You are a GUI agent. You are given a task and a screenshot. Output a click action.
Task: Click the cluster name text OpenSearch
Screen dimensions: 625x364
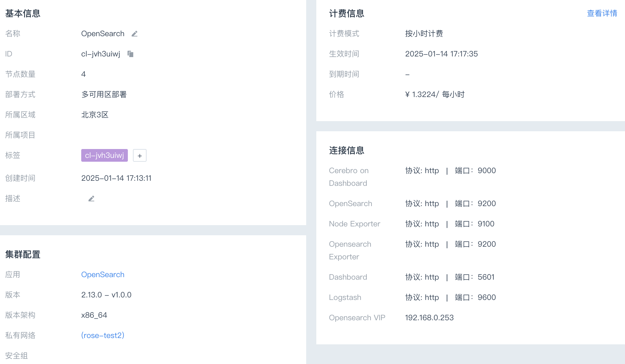pyautogui.click(x=103, y=34)
